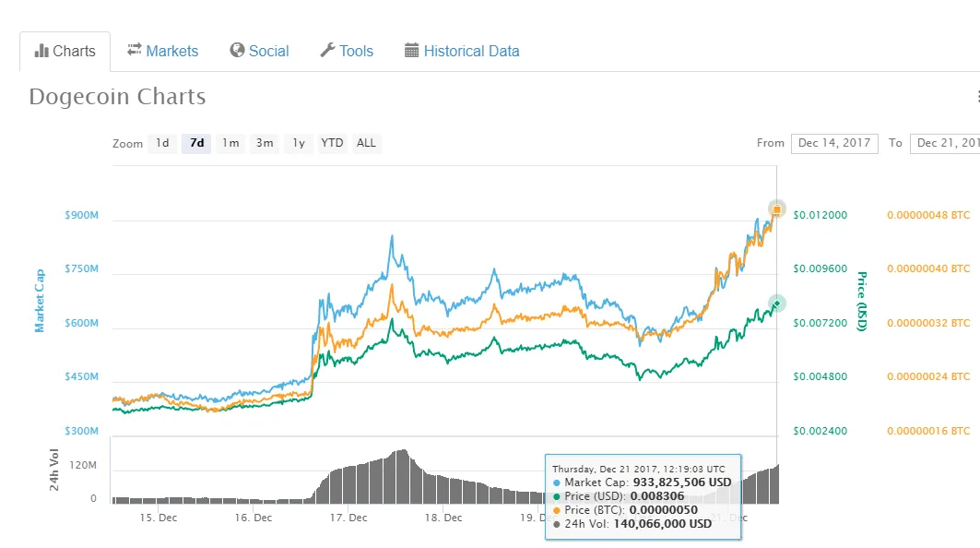Screen dimensions: 980x548
Task: Click the $600M axis label
Action: [82, 324]
